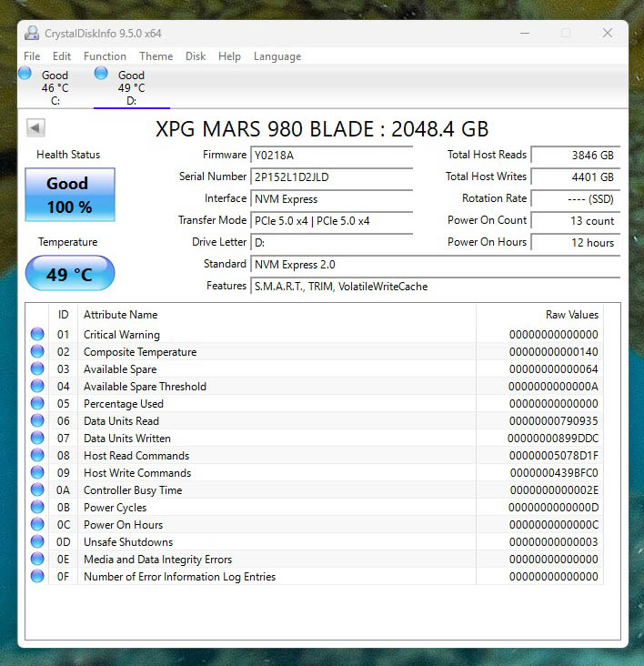Click the disk title XPG MARS 980 BLADE
Screen dimensions: 644x666
pyautogui.click(x=322, y=129)
